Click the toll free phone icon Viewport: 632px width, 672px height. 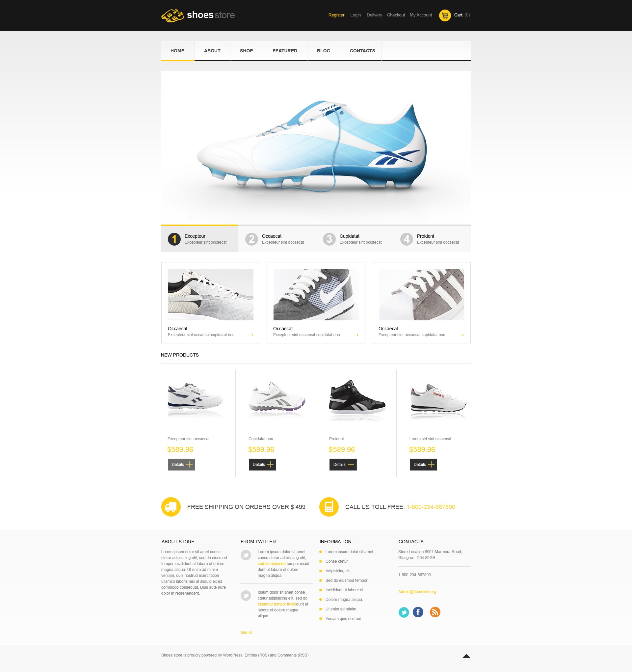(x=329, y=507)
